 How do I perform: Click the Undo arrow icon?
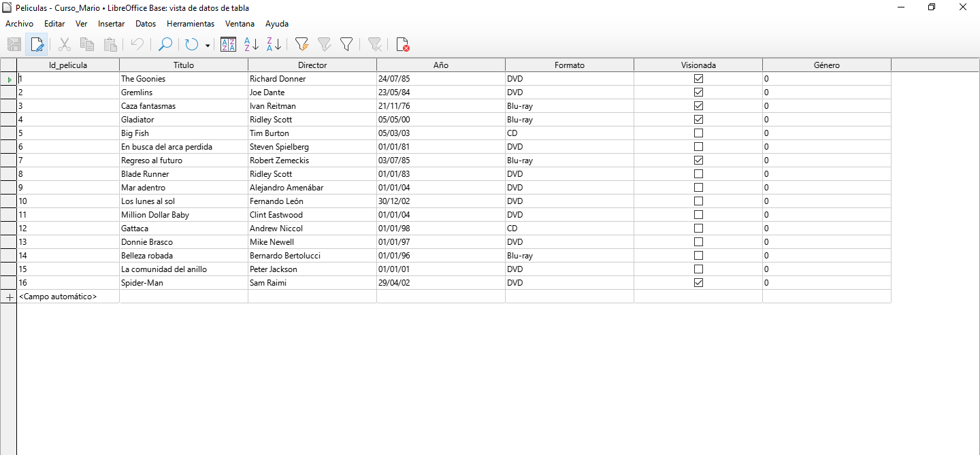pos(137,44)
